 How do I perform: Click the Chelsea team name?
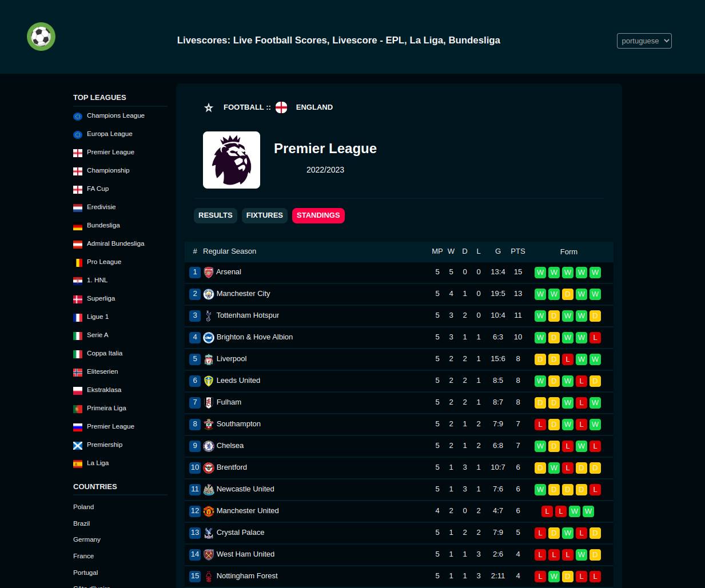tap(230, 446)
